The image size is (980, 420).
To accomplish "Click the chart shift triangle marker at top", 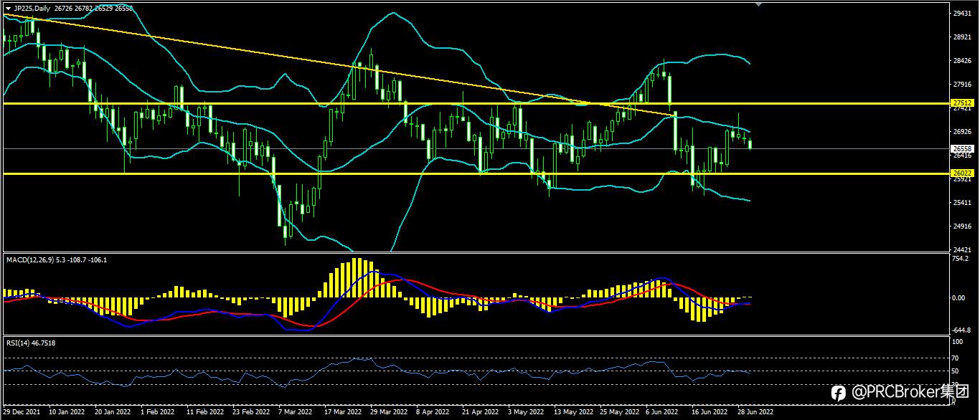I will [x=760, y=5].
